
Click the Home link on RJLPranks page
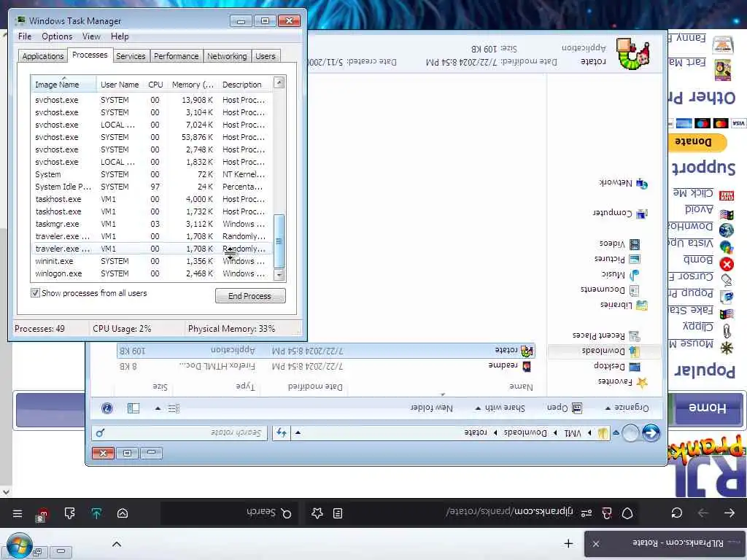click(x=708, y=408)
